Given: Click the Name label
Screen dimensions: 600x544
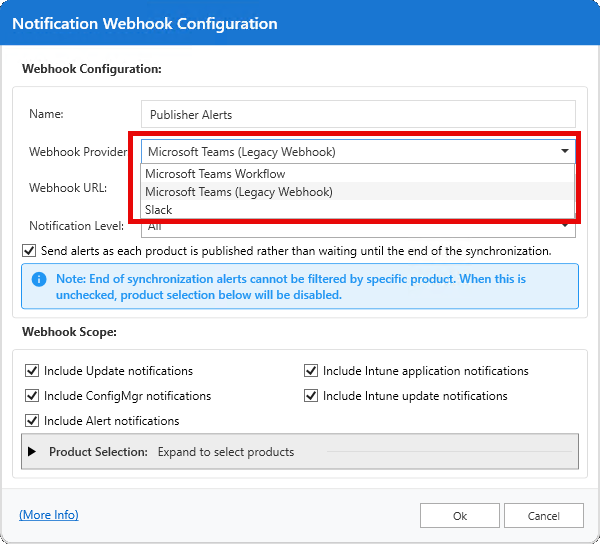Looking at the screenshot, I should tap(46, 114).
